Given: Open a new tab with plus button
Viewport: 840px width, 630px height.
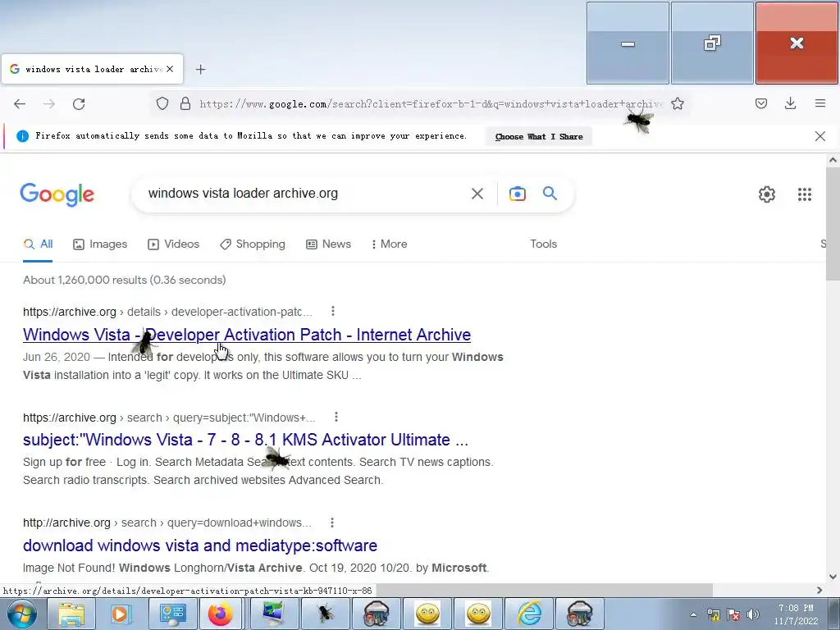Looking at the screenshot, I should pyautogui.click(x=200, y=69).
